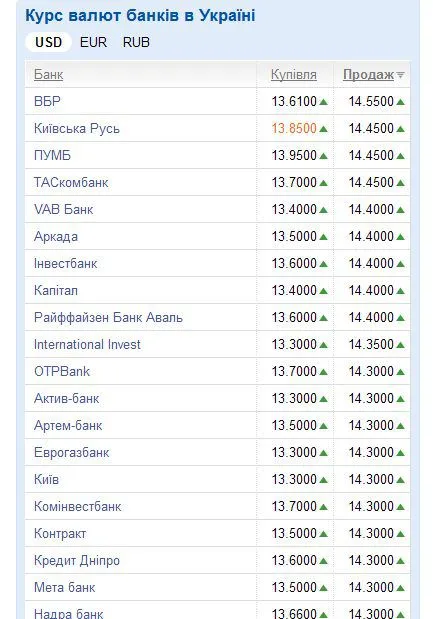
Task: Click green arrow by ПУМБ buy rate 13.9500
Action: pyautogui.click(x=323, y=156)
